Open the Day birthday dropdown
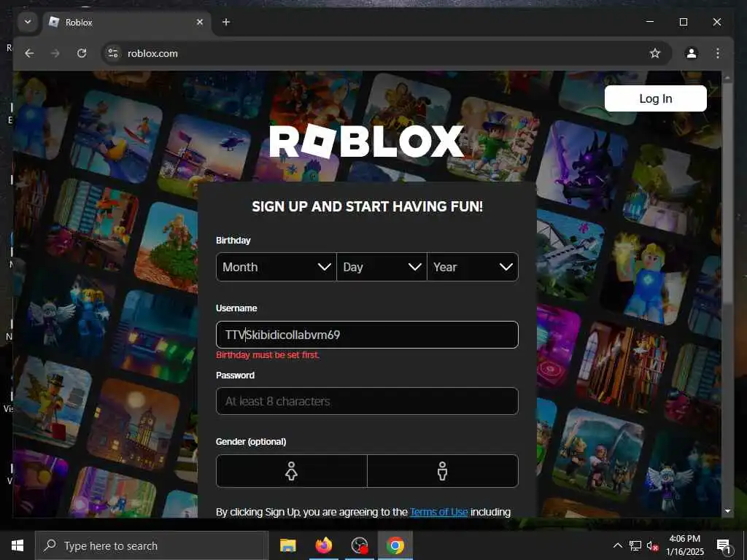 point(382,267)
